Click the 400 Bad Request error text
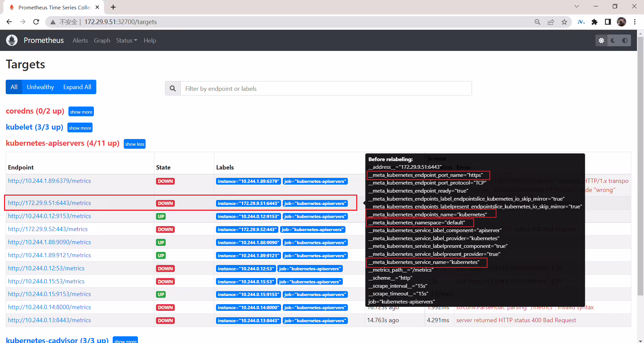The width and height of the screenshot is (644, 343). 516,320
